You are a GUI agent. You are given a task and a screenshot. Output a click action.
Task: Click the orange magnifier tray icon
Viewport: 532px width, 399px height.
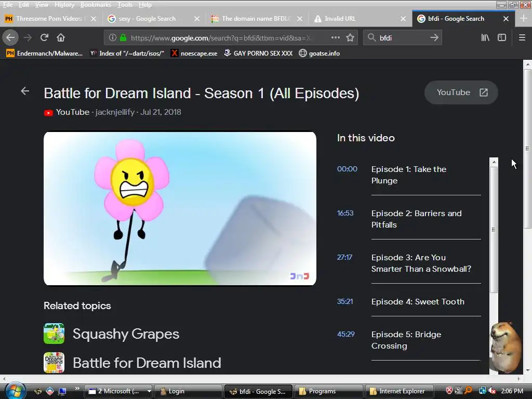coord(469,391)
